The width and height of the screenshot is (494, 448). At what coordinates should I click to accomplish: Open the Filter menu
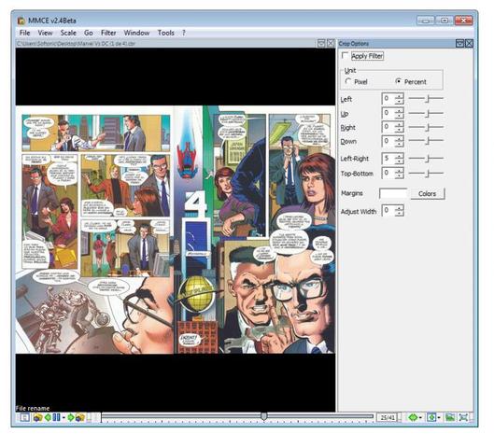pyautogui.click(x=108, y=33)
